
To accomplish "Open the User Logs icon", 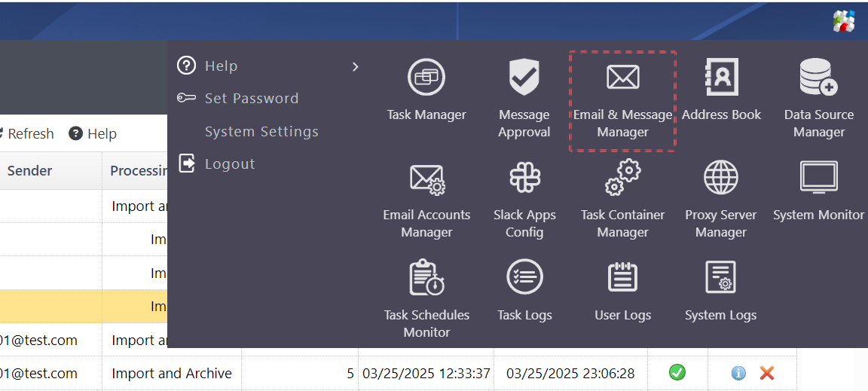I will (x=622, y=277).
